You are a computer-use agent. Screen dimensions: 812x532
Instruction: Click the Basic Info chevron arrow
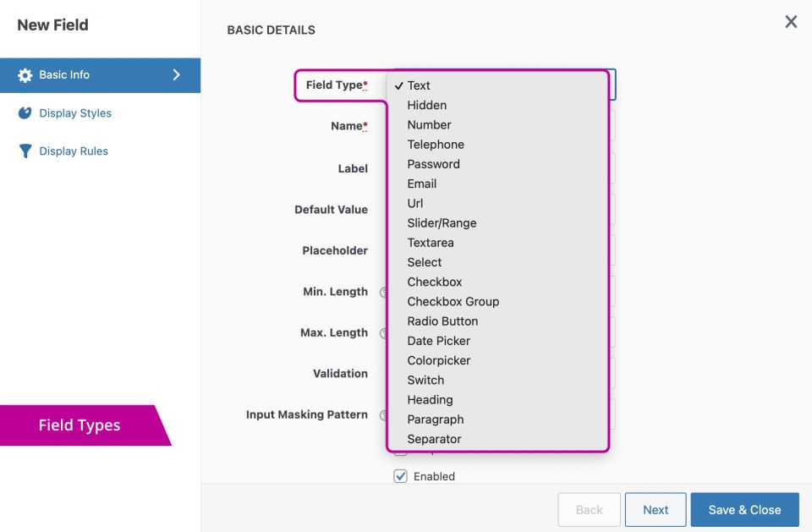177,74
